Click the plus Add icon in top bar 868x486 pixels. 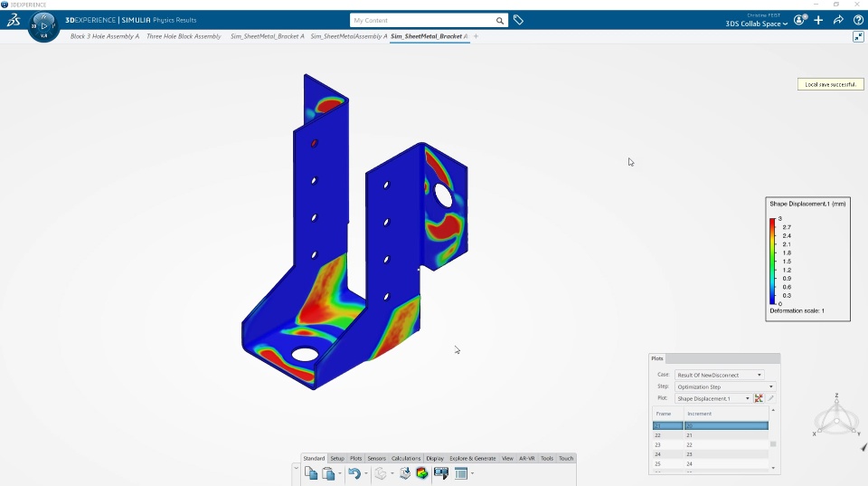coord(819,20)
